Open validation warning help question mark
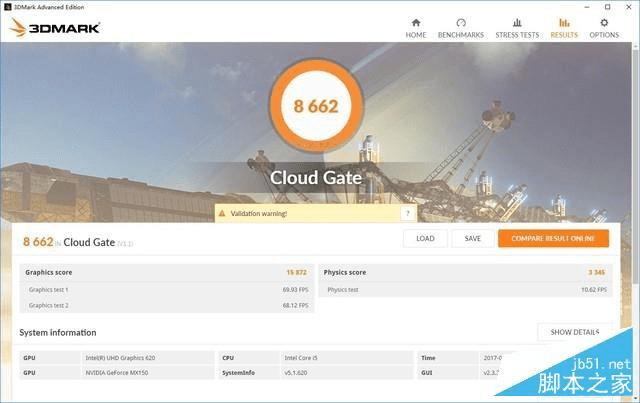Screen dimensions: 640x403 coord(407,213)
